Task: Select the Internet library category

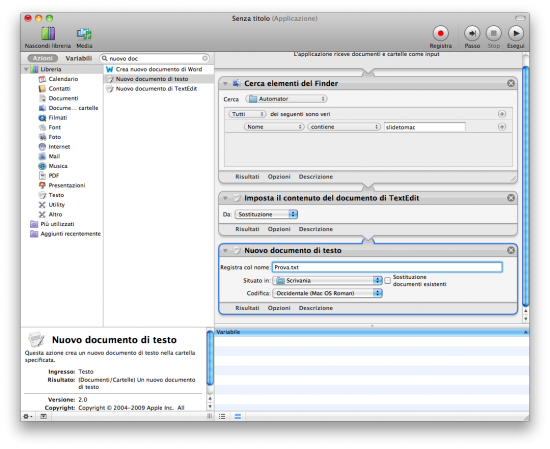Action: (59, 147)
